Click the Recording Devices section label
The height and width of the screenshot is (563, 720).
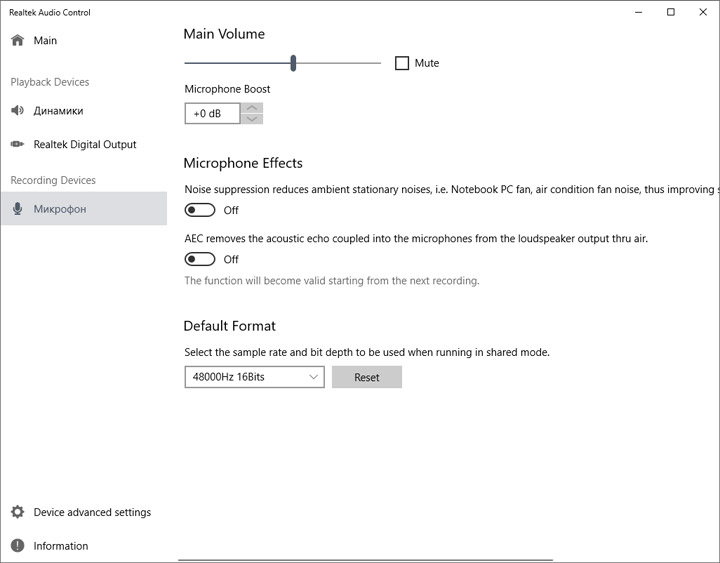pyautogui.click(x=53, y=180)
